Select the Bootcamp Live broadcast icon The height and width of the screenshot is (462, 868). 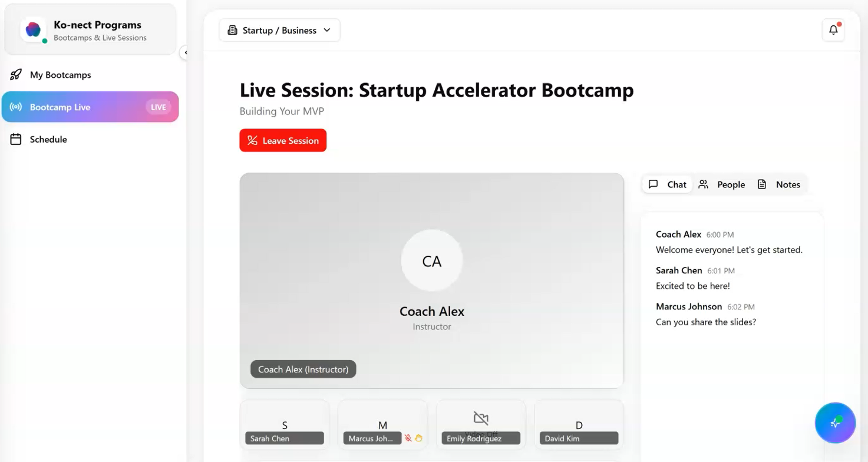pyautogui.click(x=16, y=107)
